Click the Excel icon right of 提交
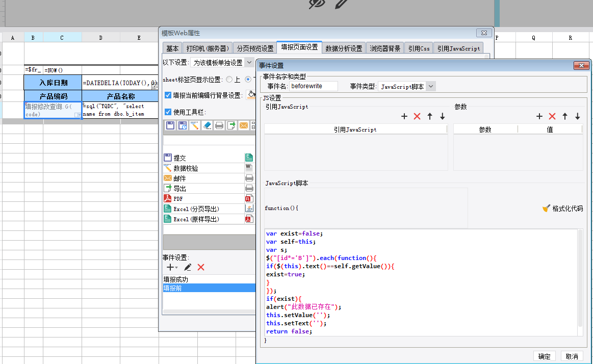Screen dimensions: 593x364 [249, 158]
